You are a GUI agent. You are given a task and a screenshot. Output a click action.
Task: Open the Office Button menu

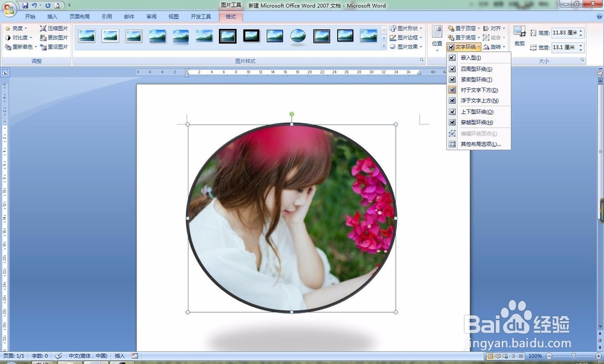point(9,9)
